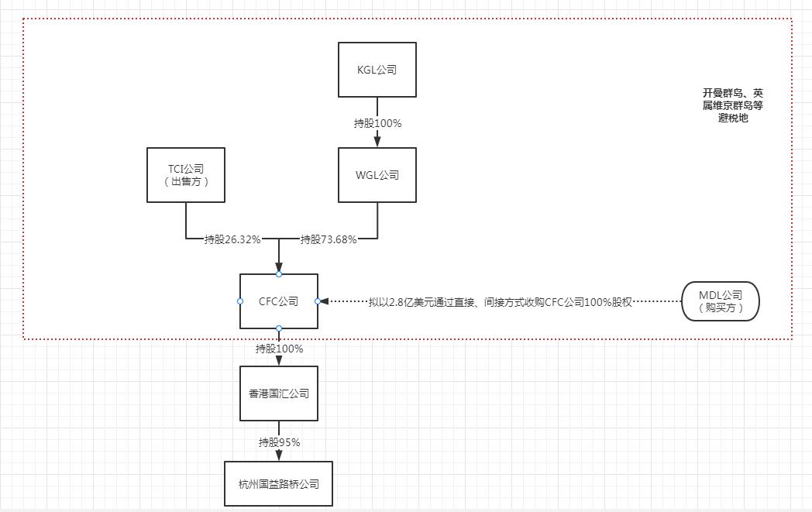Select the WGL公司 box

pos(377,175)
